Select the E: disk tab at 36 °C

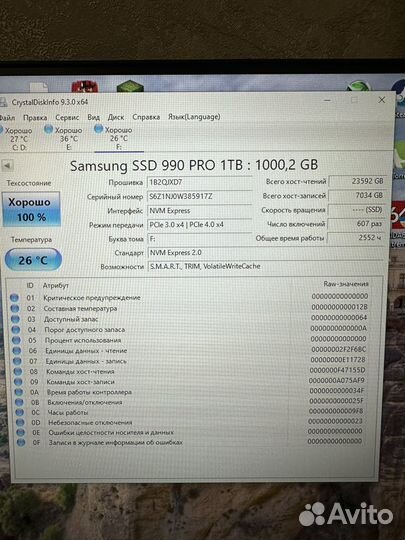coord(64,139)
